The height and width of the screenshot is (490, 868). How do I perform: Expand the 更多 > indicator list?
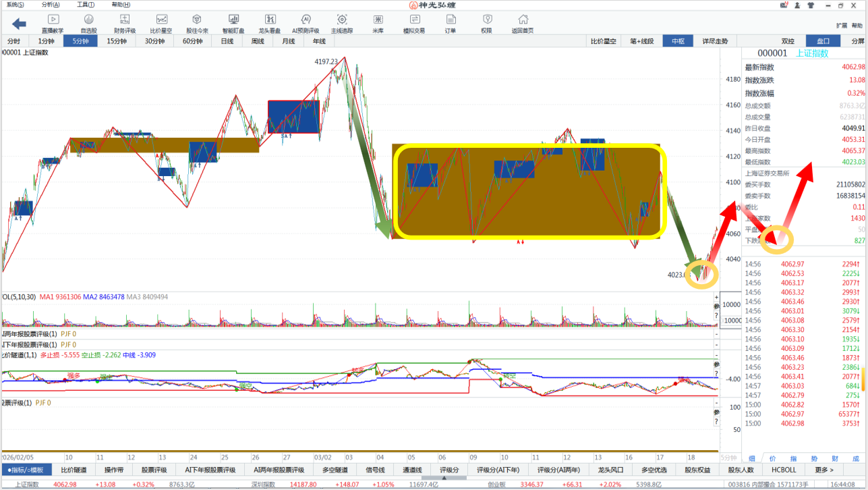(x=823, y=470)
